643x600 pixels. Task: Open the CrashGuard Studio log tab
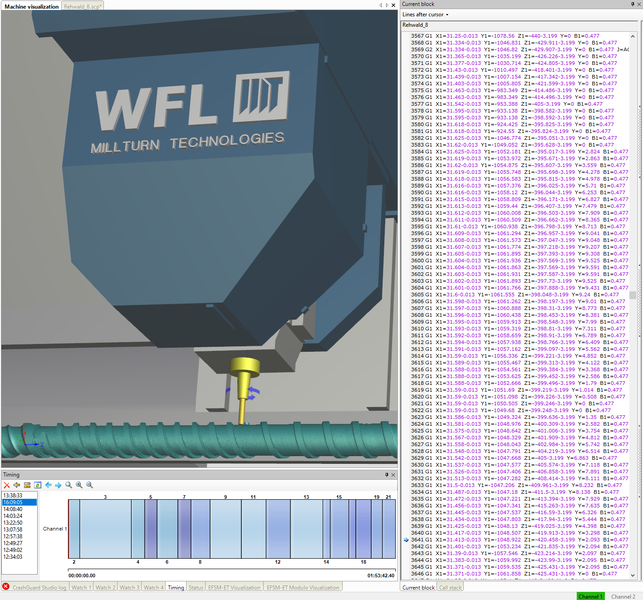[x=39, y=587]
